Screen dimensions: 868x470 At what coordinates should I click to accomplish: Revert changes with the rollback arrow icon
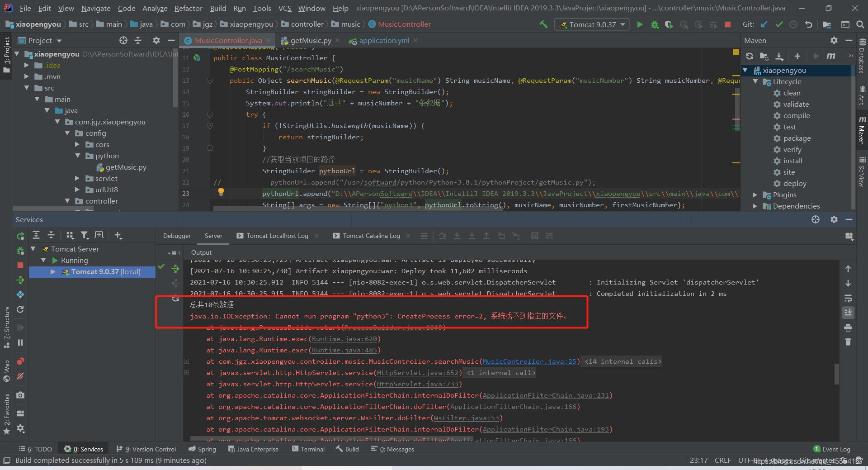809,24
